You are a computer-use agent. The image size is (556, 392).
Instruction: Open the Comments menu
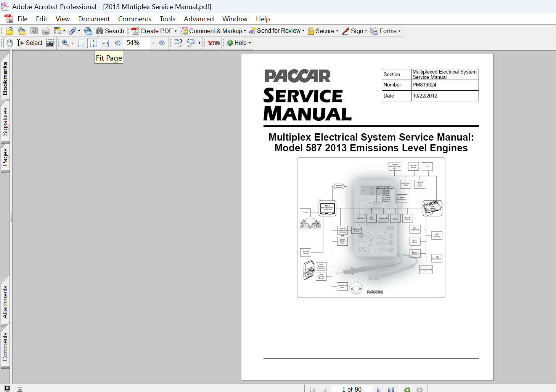tap(135, 19)
